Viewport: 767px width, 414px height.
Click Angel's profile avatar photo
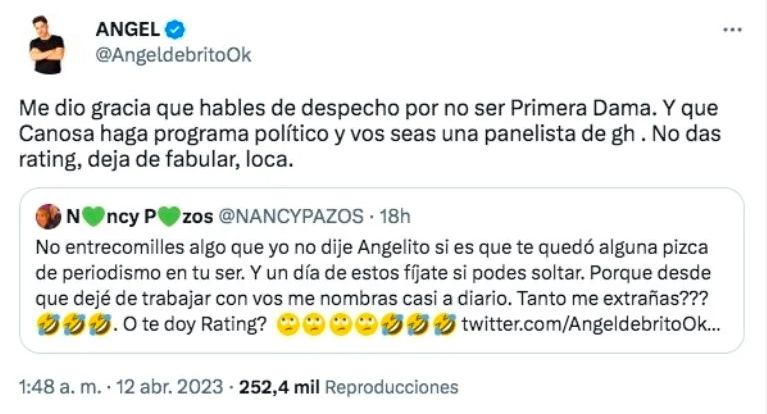point(46,42)
